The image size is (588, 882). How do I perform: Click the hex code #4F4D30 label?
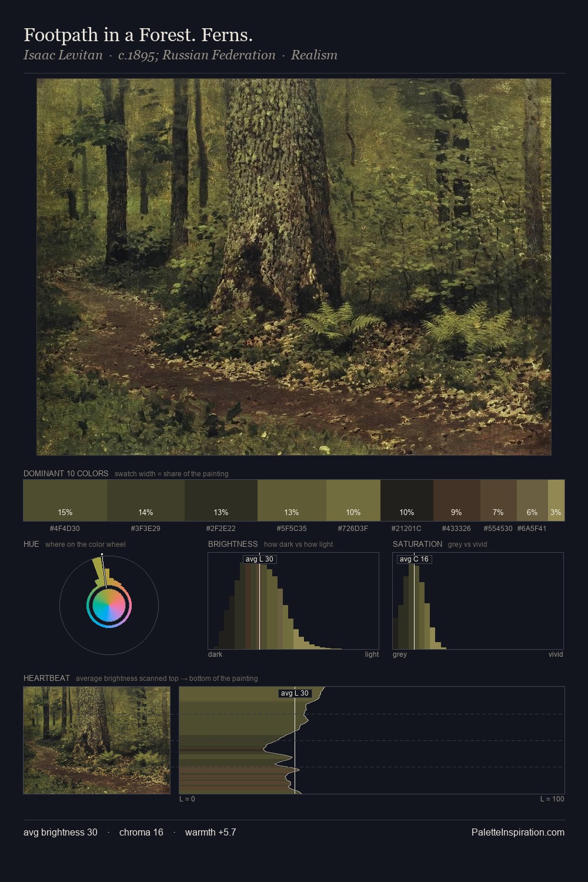coord(65,529)
